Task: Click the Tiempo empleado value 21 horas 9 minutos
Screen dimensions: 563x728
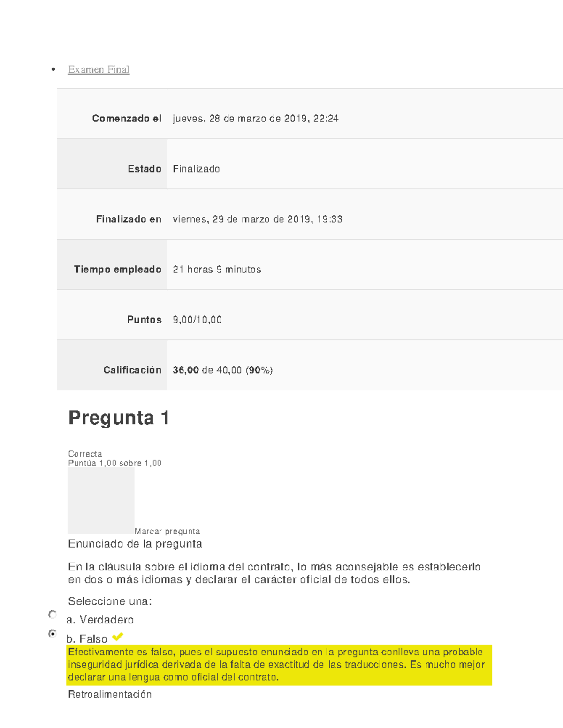Action: tap(217, 270)
